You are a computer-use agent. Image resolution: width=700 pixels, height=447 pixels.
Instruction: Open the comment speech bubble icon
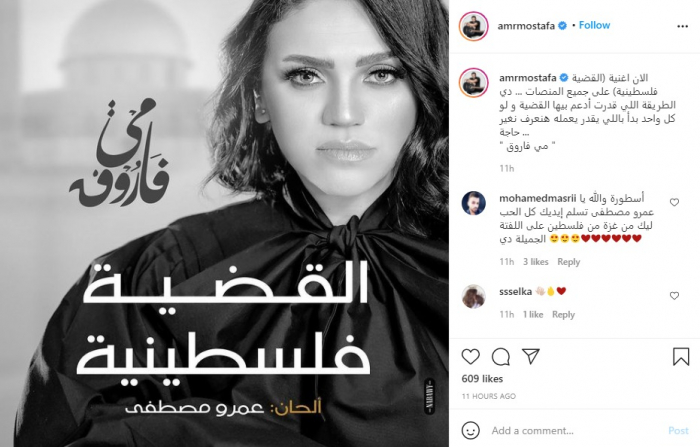(x=501, y=356)
